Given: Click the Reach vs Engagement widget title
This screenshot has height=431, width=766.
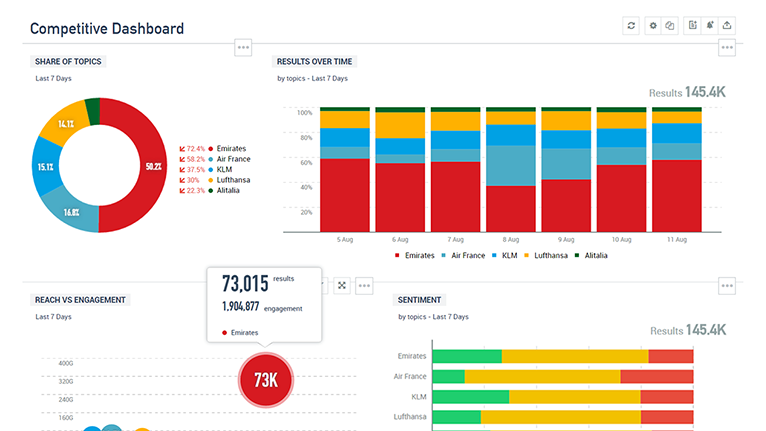Looking at the screenshot, I should coord(80,300).
